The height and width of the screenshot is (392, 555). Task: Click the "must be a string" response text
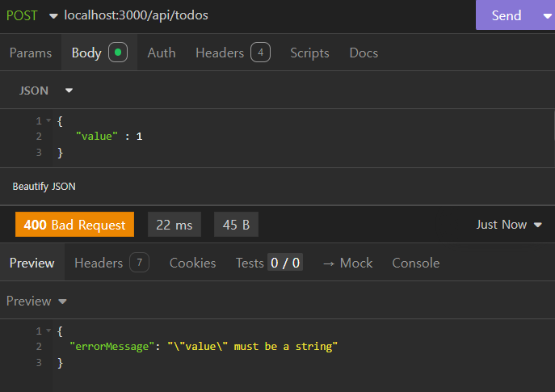[282, 346]
